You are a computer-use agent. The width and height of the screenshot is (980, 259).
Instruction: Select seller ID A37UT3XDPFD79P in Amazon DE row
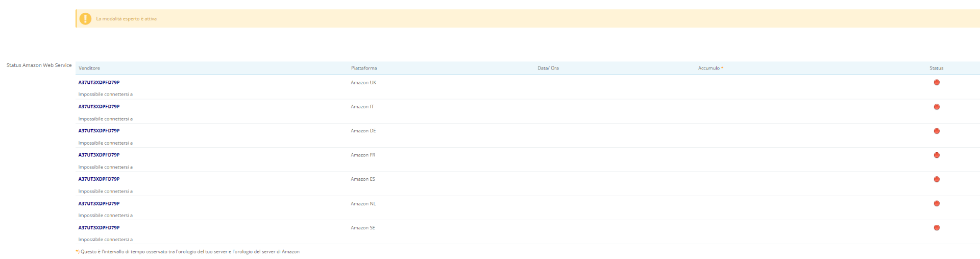(99, 131)
